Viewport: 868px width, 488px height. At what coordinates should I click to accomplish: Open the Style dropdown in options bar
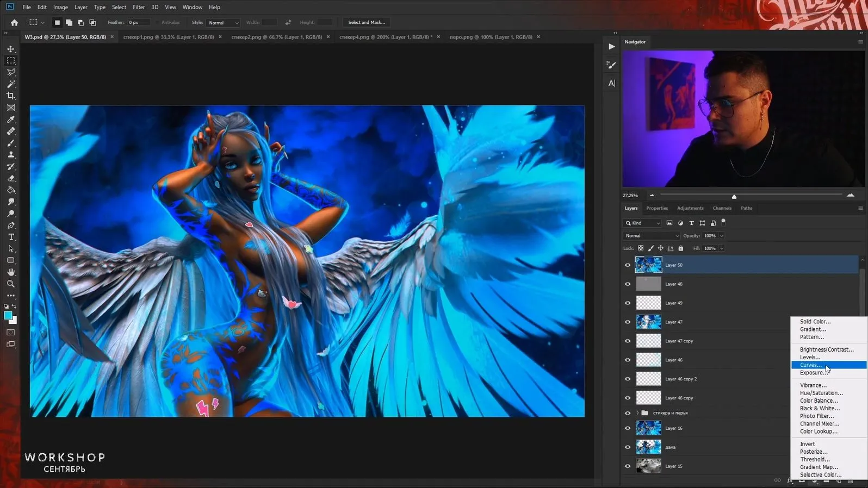[x=223, y=23]
